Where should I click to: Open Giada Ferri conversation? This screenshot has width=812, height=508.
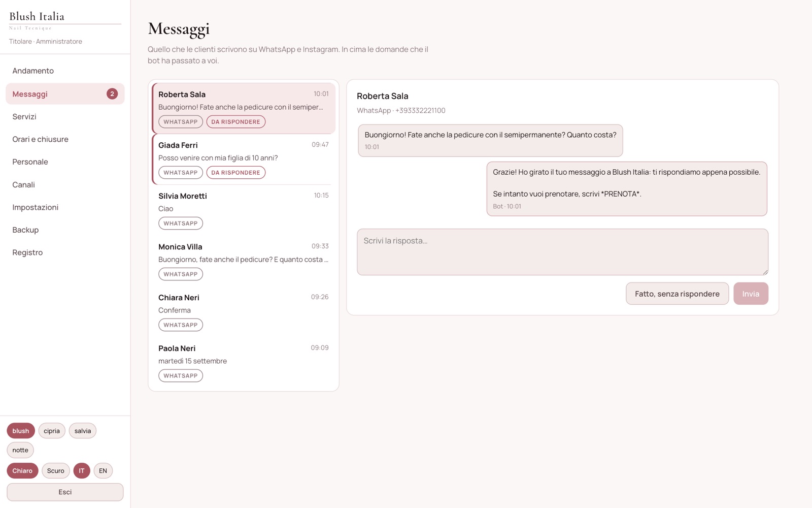tap(244, 159)
